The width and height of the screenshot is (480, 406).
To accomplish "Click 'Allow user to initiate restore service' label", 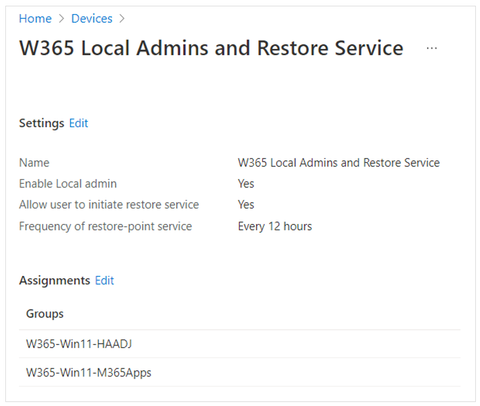I will click(109, 205).
